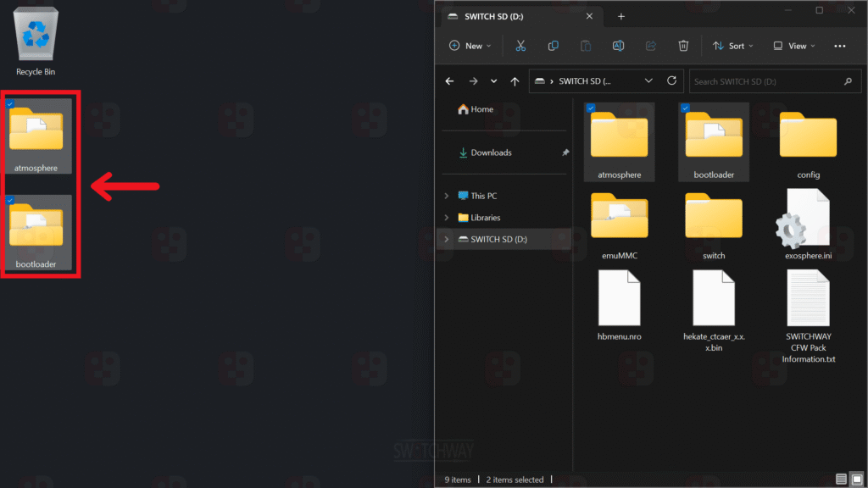The width and height of the screenshot is (868, 488).
Task: Select the atmosphere folder in Explorer
Action: click(620, 142)
